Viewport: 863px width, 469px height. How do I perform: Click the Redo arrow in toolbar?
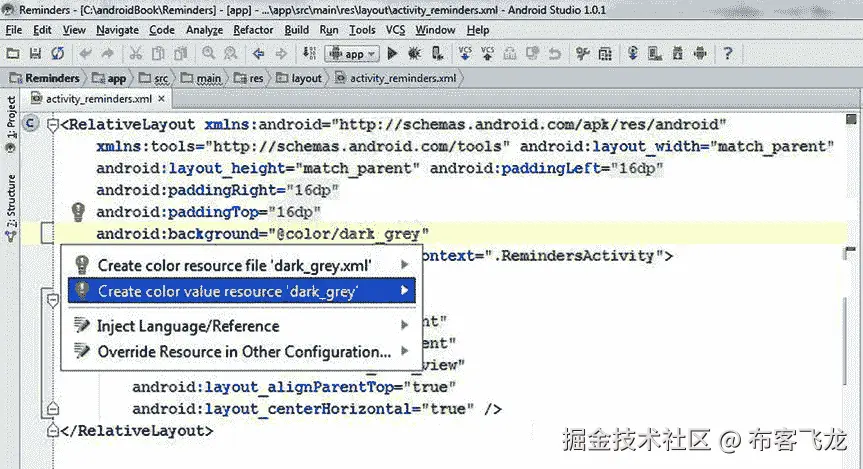tap(108, 53)
